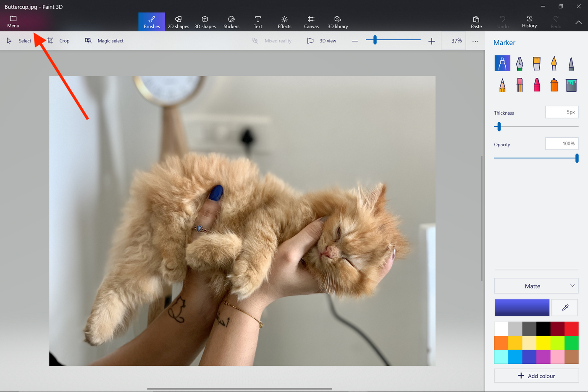Screen dimensions: 588x392
Task: Switch to the Stickers tab
Action: coord(231,22)
